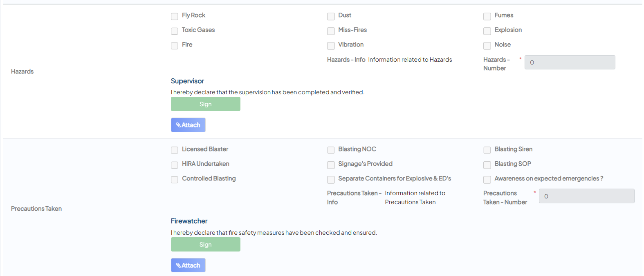
Task: Select the Blasting NOC checkbox
Action: pyautogui.click(x=331, y=150)
